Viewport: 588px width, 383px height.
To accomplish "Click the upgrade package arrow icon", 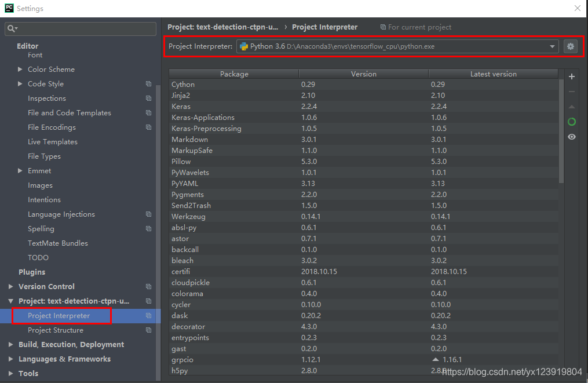I will (572, 107).
